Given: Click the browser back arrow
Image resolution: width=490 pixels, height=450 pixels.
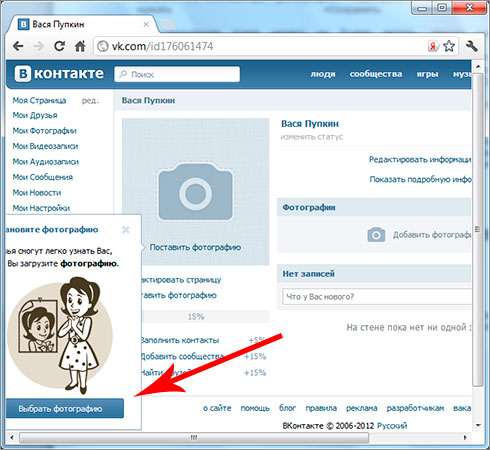Looking at the screenshot, I should [x=18, y=46].
